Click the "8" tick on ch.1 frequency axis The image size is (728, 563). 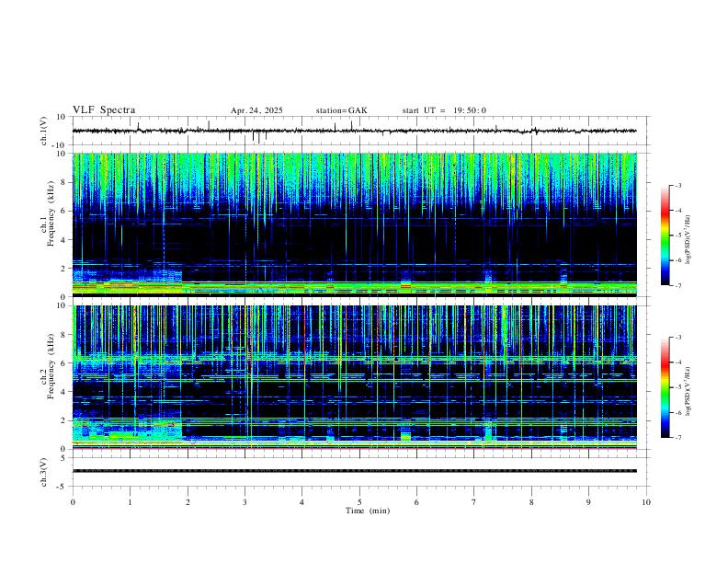coord(63,182)
